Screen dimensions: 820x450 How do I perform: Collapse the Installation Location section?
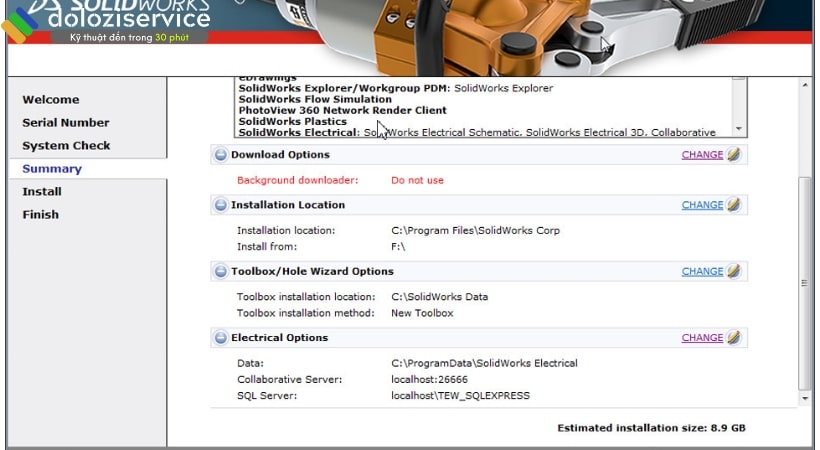221,205
